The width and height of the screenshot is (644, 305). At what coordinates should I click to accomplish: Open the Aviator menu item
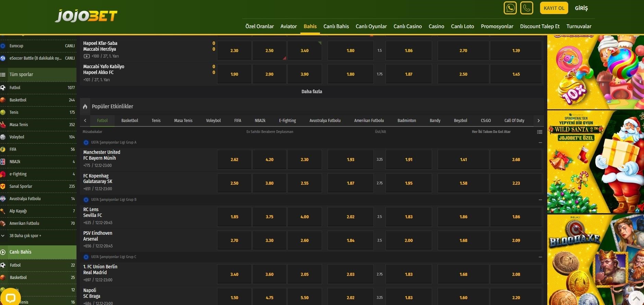click(x=289, y=26)
